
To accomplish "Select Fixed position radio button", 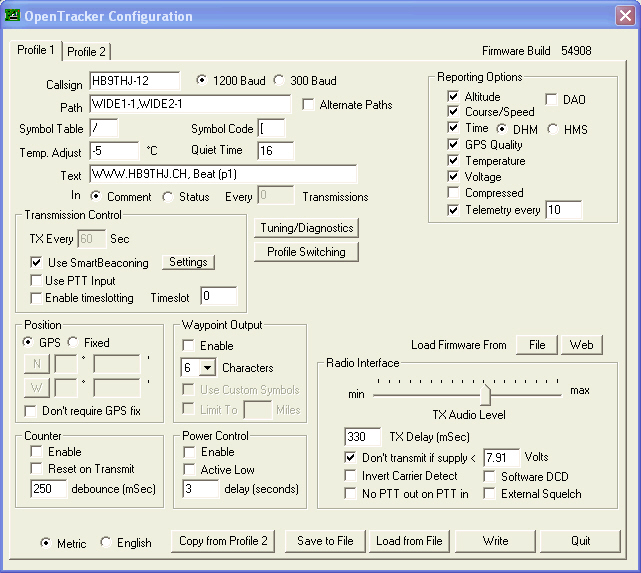I will [73, 342].
